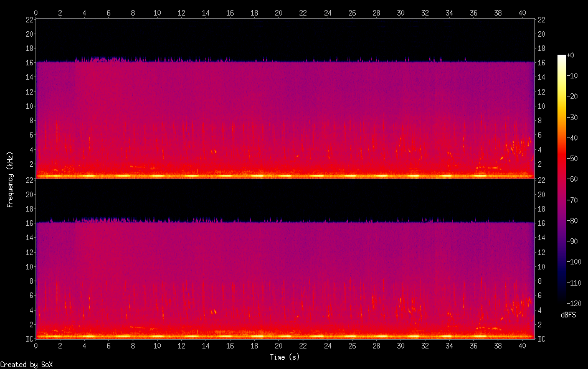Click the 'Created by SoX' text

(26, 365)
